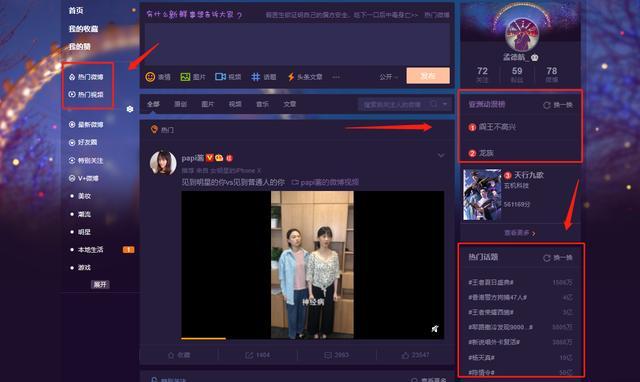Like the papi酱 post (23547)
The height and width of the screenshot is (382, 640).
[416, 355]
